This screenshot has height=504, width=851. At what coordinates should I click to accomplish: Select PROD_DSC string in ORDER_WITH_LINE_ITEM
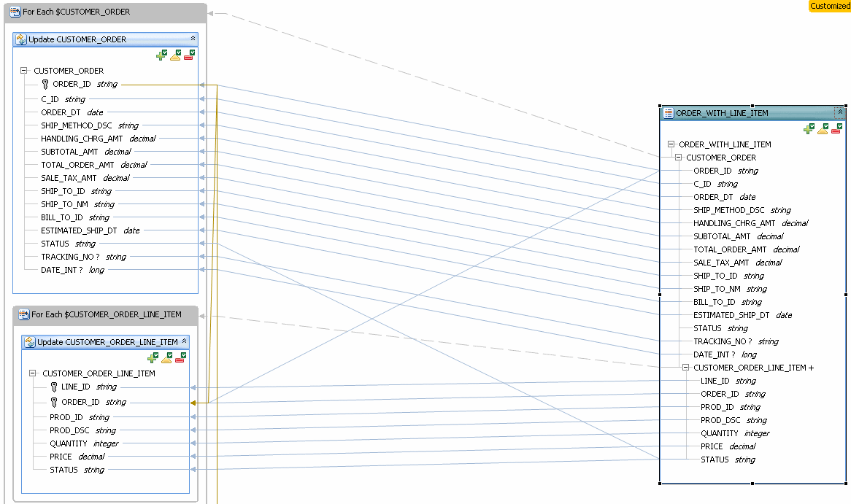click(733, 420)
